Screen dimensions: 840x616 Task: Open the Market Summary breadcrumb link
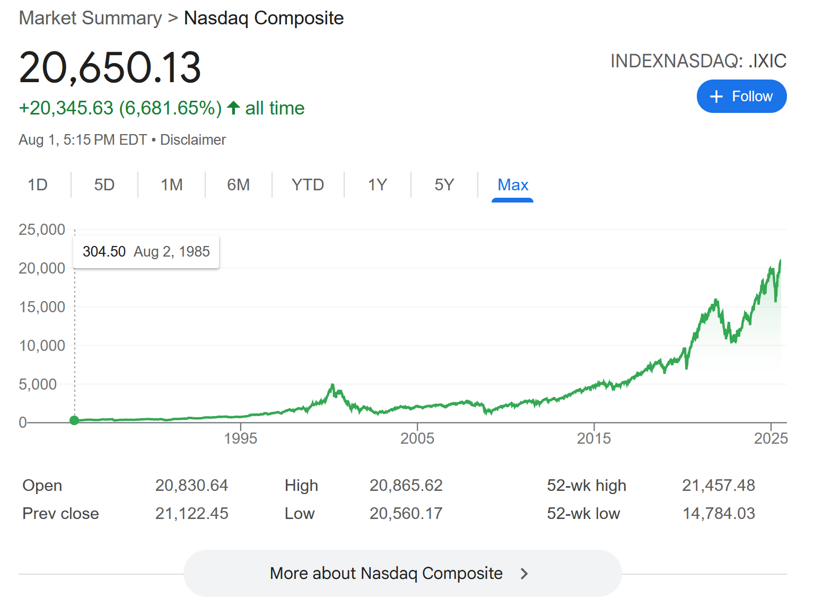coord(90,18)
